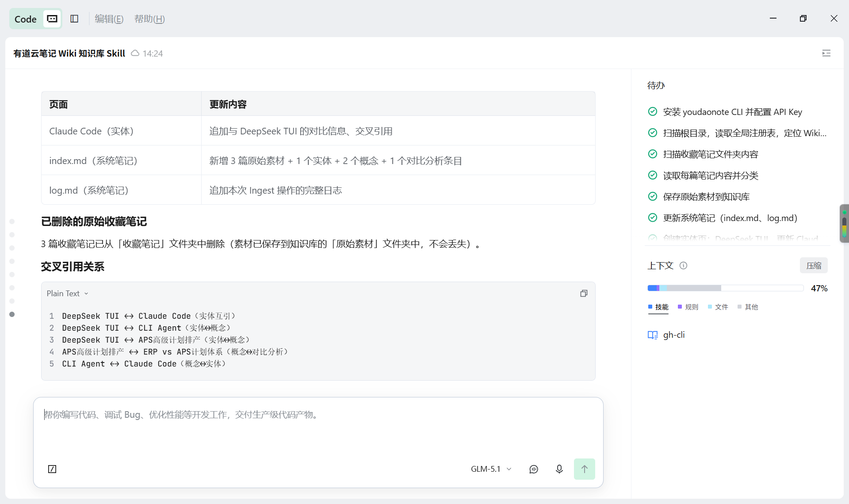This screenshot has width=849, height=504.
Task: Select the 文件 tab
Action: pos(718,307)
